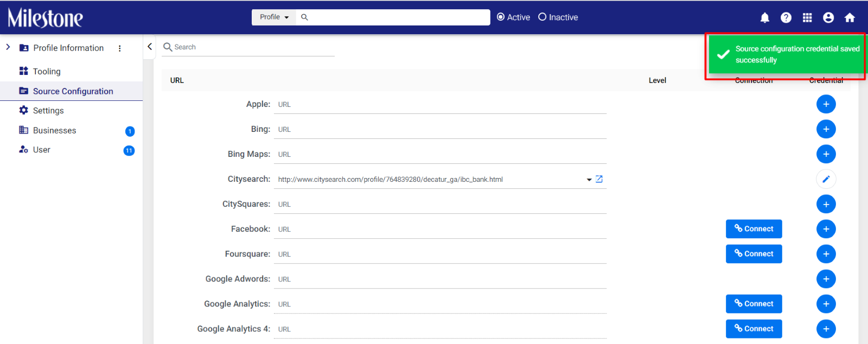Click the Milestone logo
This screenshot has height=344, width=868.
(45, 18)
